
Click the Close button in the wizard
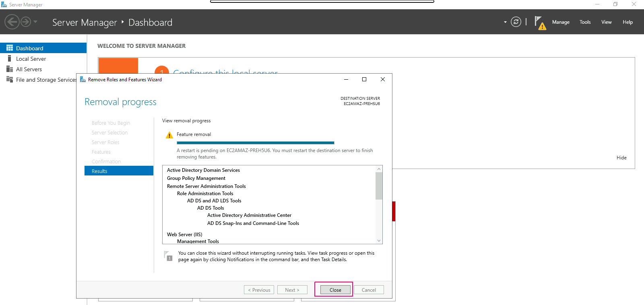click(335, 290)
